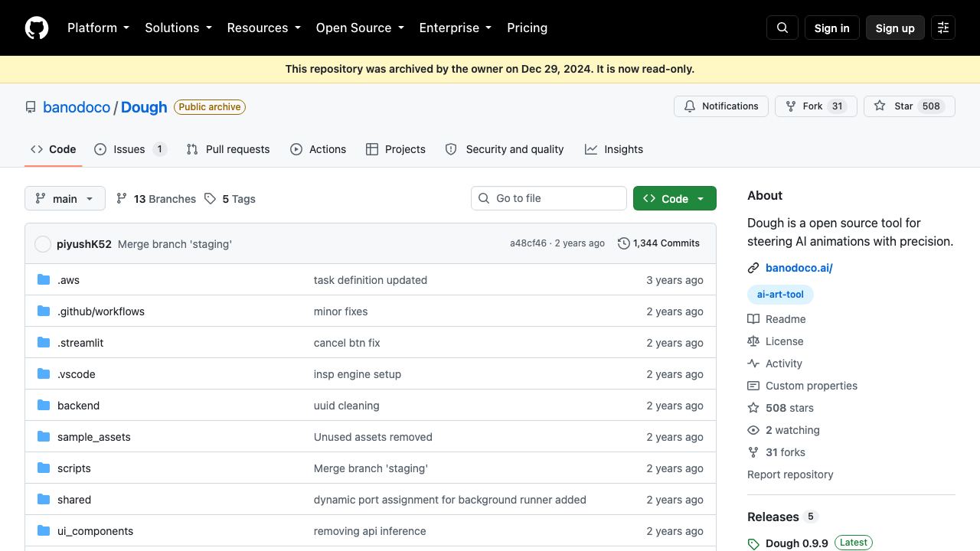Switch to the Code tab

click(x=54, y=149)
